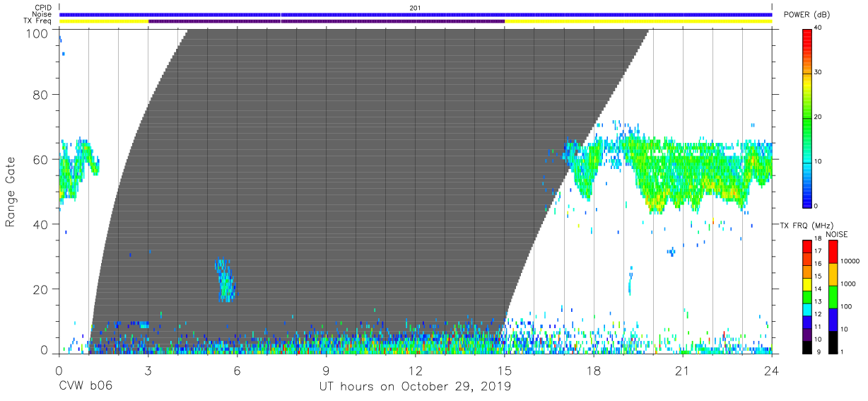Click the 10000 tick on the NOISE legend

850,261
